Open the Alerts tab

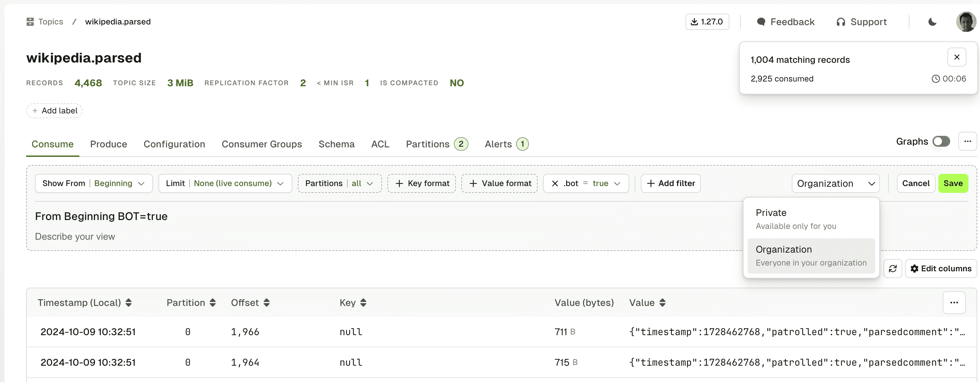pyautogui.click(x=506, y=144)
